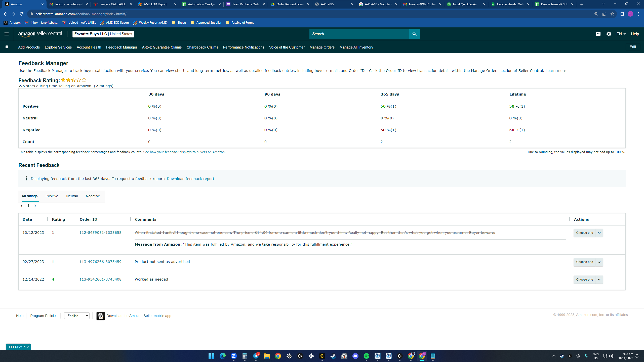Expand Chrome tab search chevron
The image size is (644, 362).
[x=603, y=4]
